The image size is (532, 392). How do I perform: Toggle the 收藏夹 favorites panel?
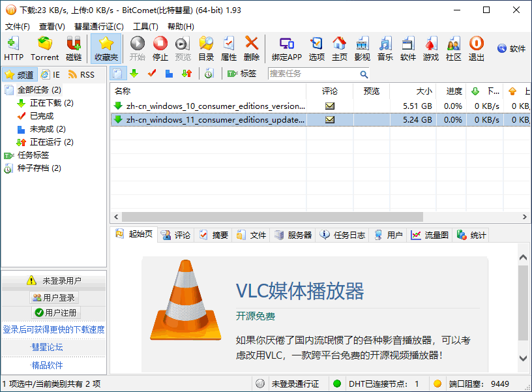(x=106, y=48)
